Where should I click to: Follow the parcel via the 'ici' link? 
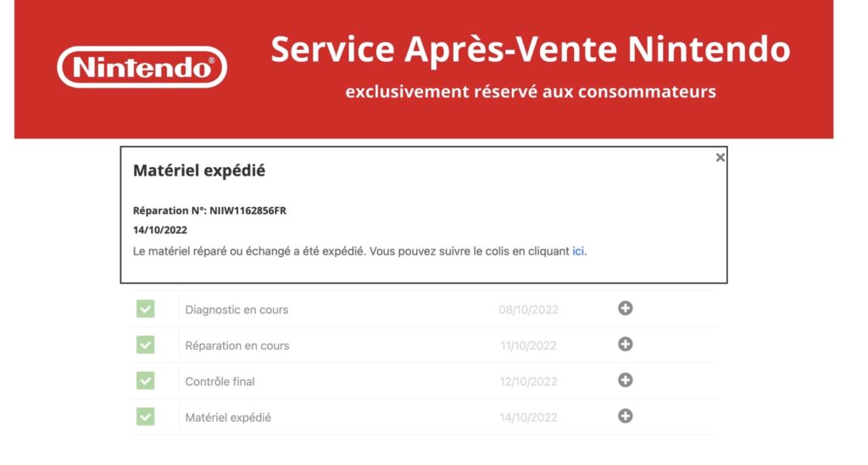(x=578, y=251)
